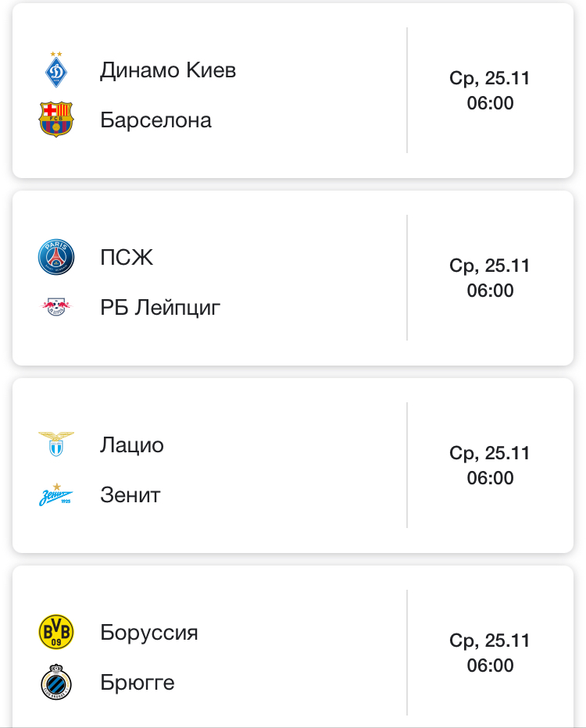
Task: Open team Динамо Киев
Action: click(168, 70)
